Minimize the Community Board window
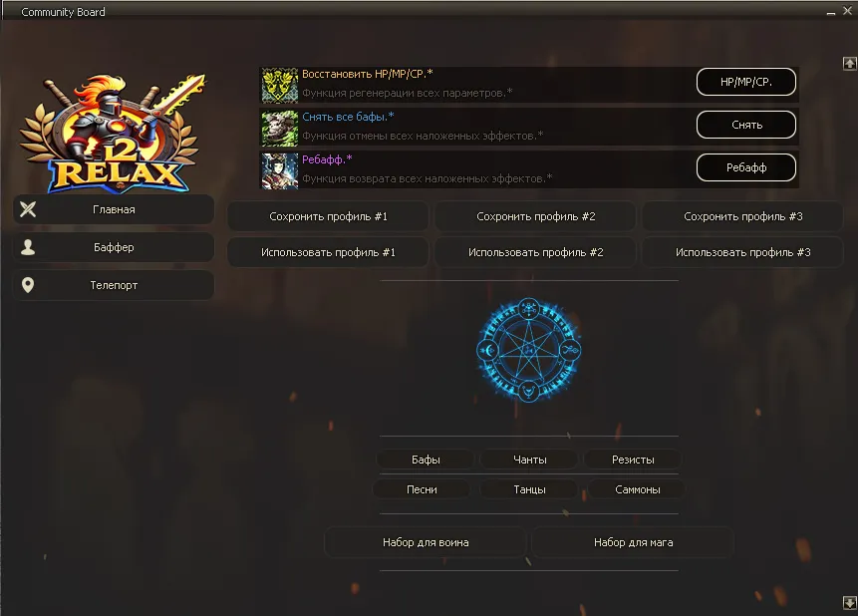Screen dimensions: 858x616 [831, 12]
